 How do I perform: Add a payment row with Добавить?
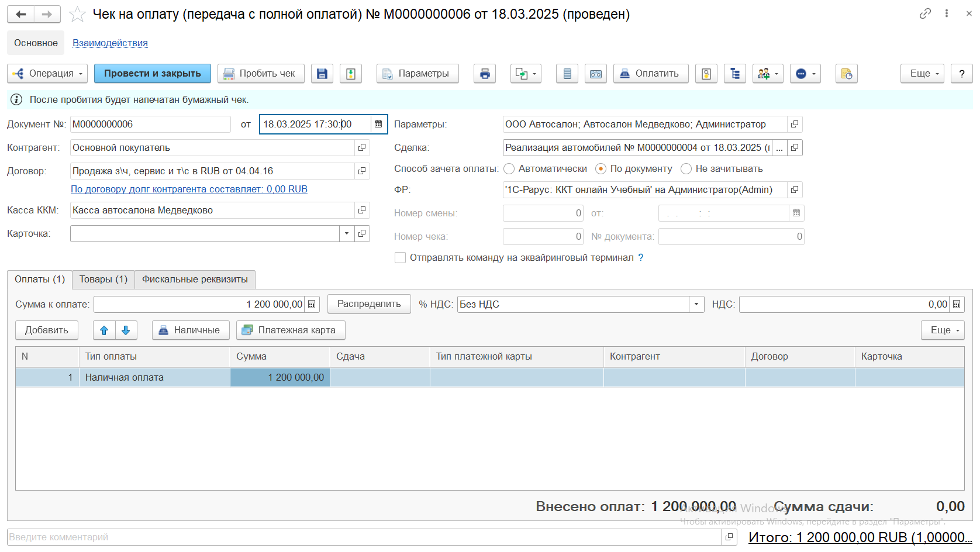pos(47,330)
